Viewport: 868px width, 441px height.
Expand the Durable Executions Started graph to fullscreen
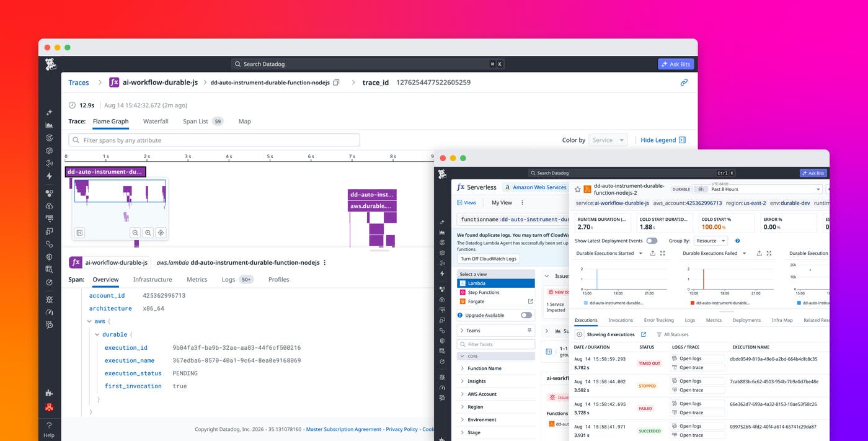point(663,253)
